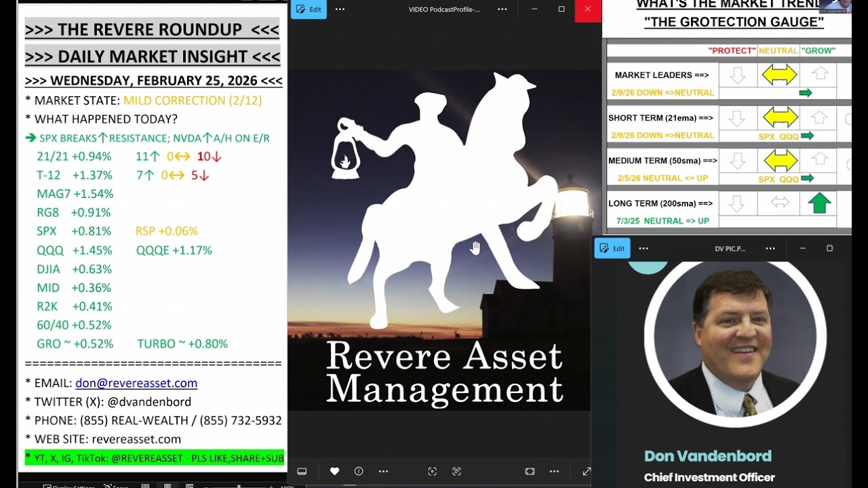The height and width of the screenshot is (488, 868).
Task: Click the Twitter handle "@dvandenbord"
Action: 149,402
